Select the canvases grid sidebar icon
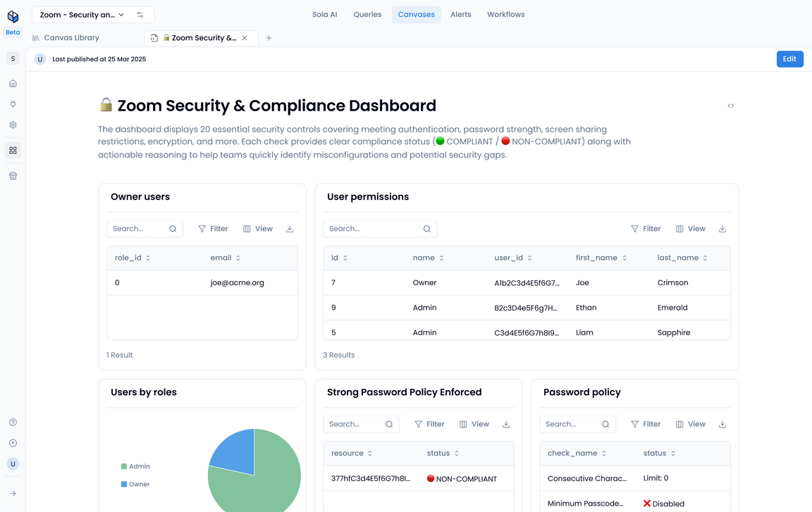The width and height of the screenshot is (812, 512). 13,151
